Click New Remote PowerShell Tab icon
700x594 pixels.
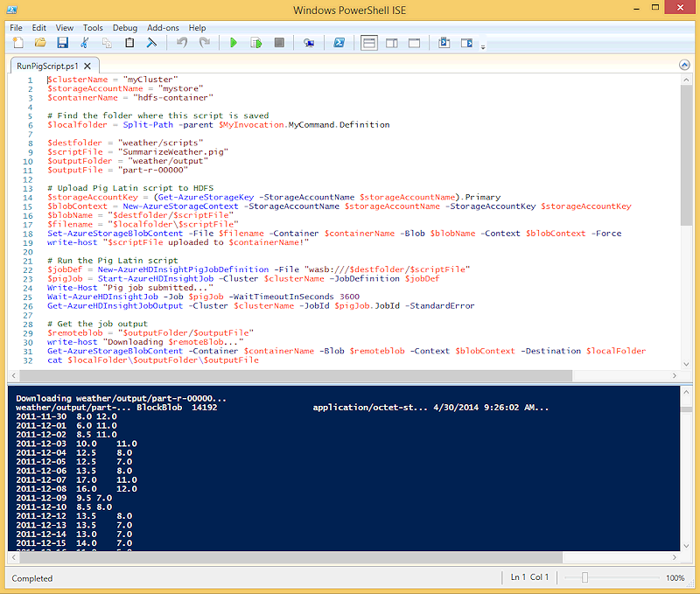309,42
